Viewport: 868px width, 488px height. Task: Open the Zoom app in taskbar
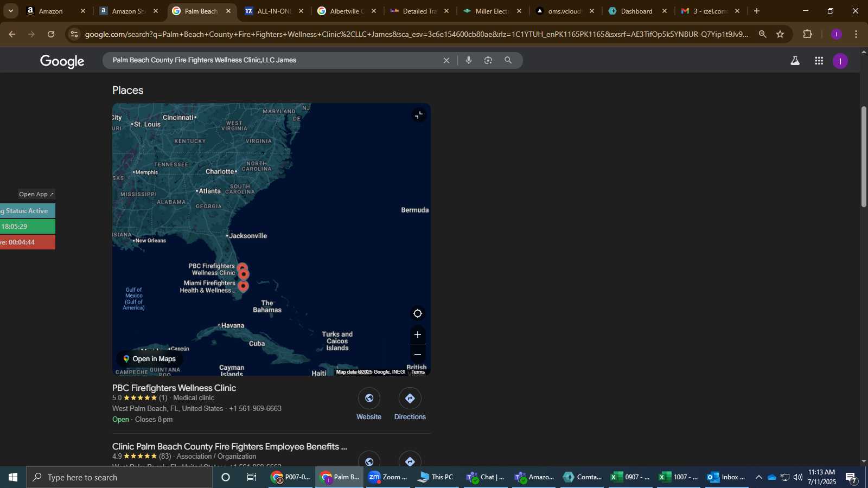tap(387, 477)
